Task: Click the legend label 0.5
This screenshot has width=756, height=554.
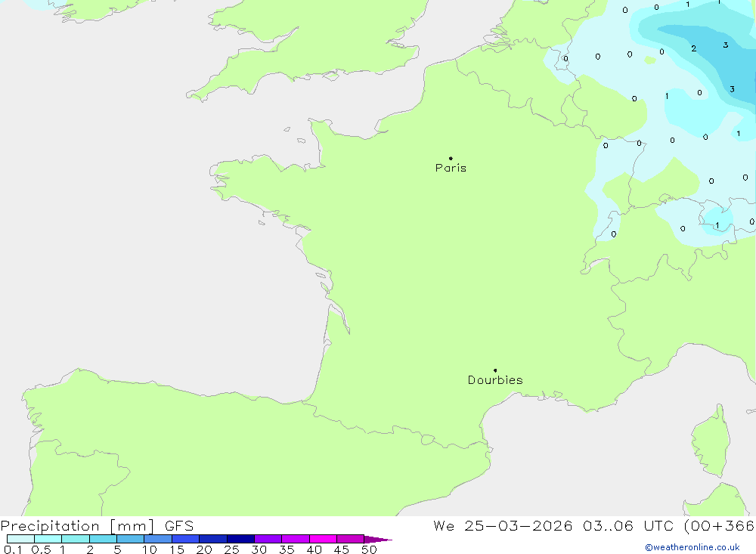Action: (41, 549)
